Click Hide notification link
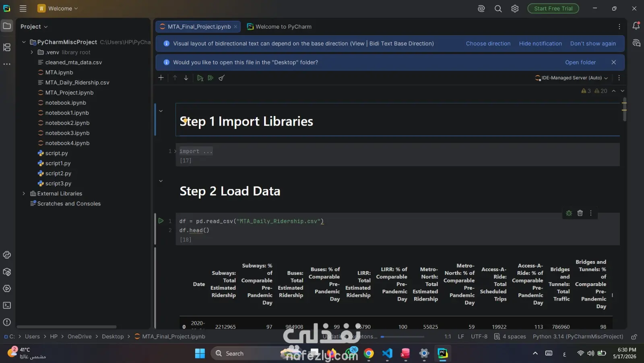 click(541, 44)
